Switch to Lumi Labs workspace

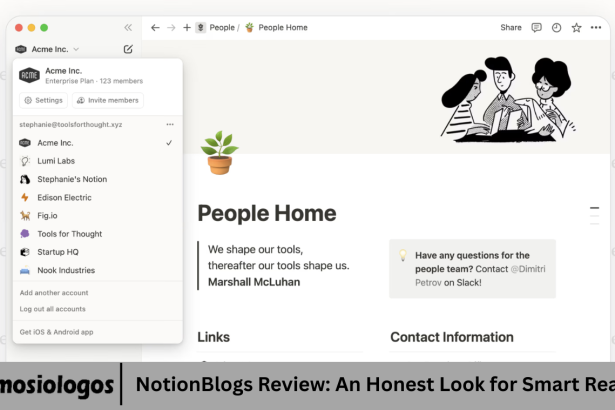pos(97,161)
